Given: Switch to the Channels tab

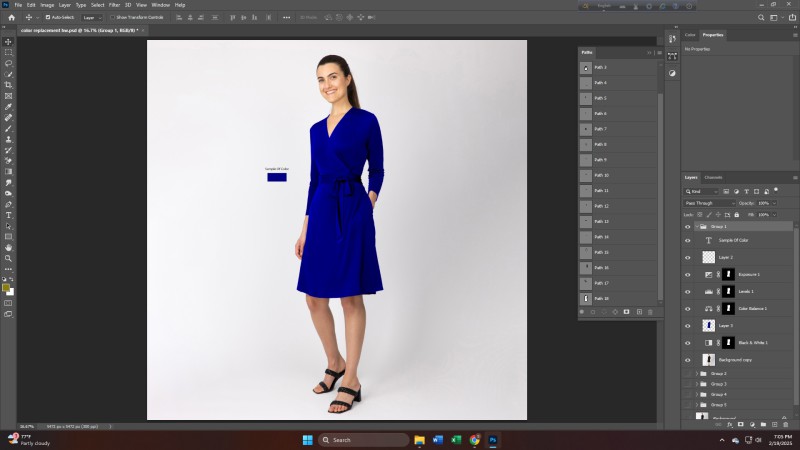Looking at the screenshot, I should click(x=714, y=177).
